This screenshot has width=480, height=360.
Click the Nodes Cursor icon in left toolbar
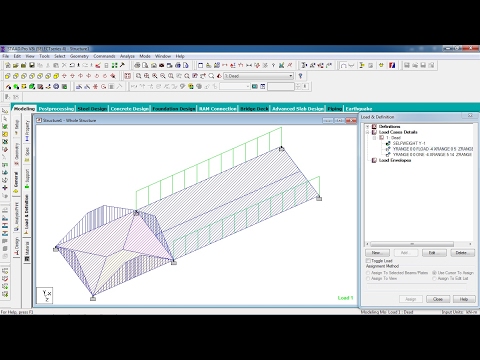(5, 111)
